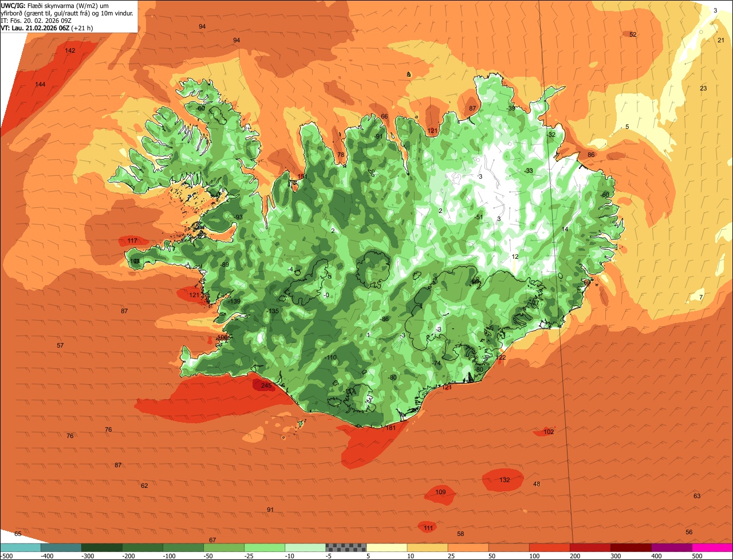733x560 pixels.
Task: Pick the orange legend swatch between 25 and 50
Action: [468, 547]
